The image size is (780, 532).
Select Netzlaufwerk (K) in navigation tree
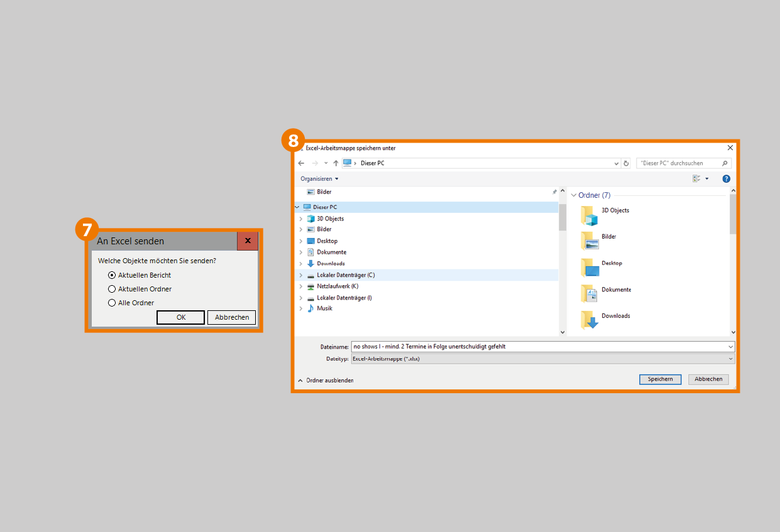[x=337, y=286]
